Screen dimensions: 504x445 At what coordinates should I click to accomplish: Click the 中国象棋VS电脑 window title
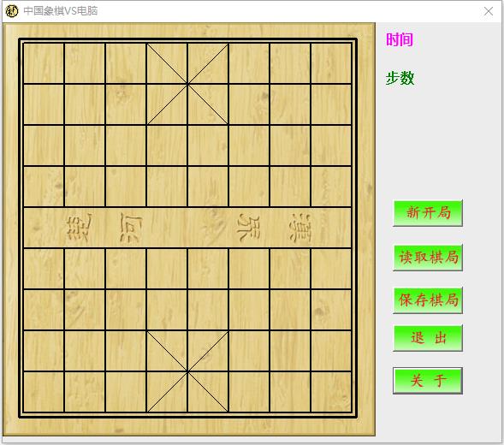click(x=61, y=11)
